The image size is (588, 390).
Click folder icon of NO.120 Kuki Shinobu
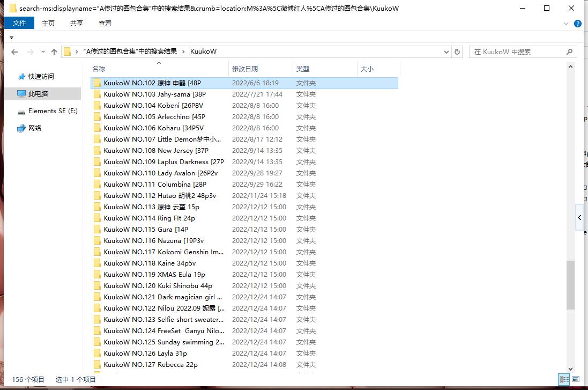pos(97,285)
